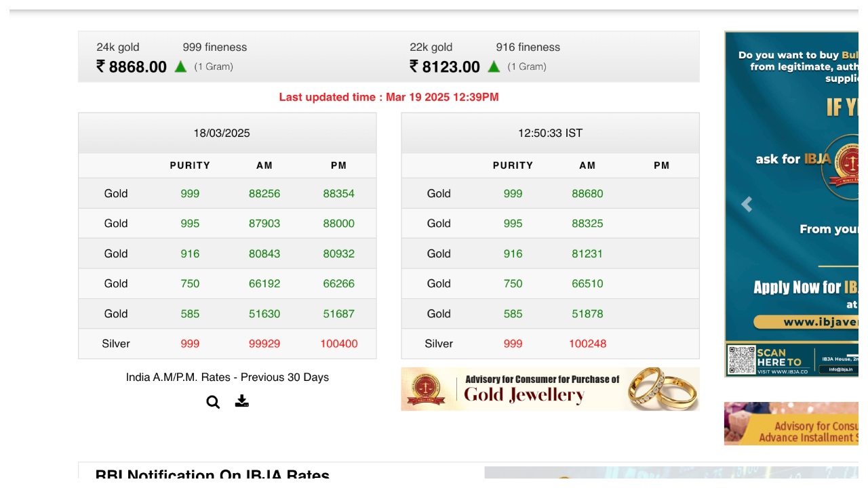
Task: Click green up arrow beside 24k gold price
Action: coord(180,66)
